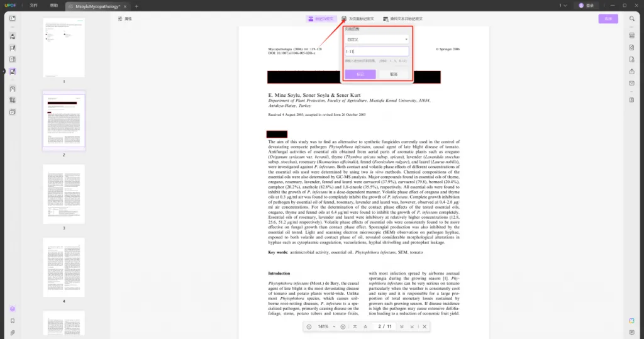This screenshot has width=644, height=339.
Task: Open the 文件 menu
Action: click(34, 5)
